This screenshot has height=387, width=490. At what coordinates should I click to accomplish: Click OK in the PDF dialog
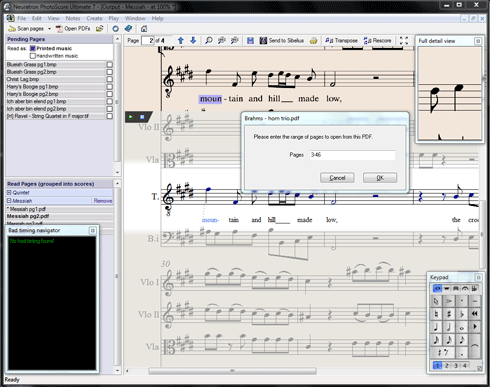[380, 178]
